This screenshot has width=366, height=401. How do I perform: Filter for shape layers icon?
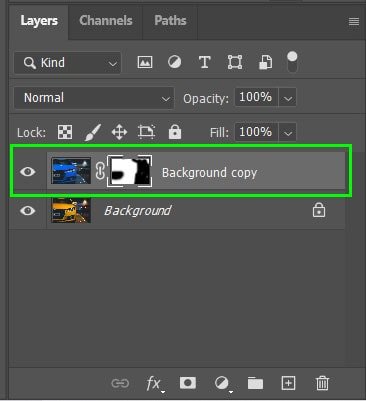(235, 62)
